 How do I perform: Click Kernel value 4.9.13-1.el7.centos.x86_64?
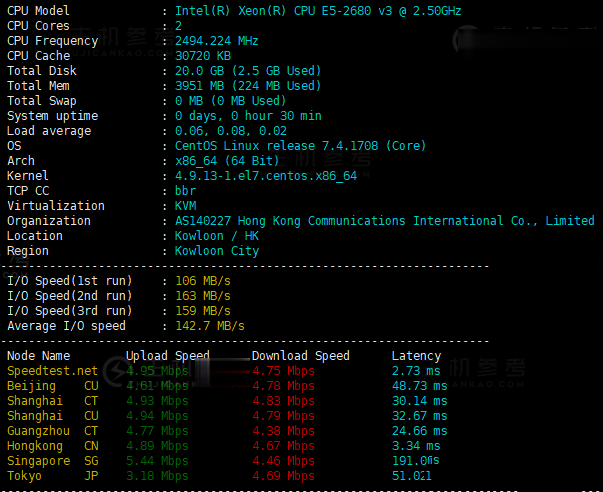click(x=266, y=176)
